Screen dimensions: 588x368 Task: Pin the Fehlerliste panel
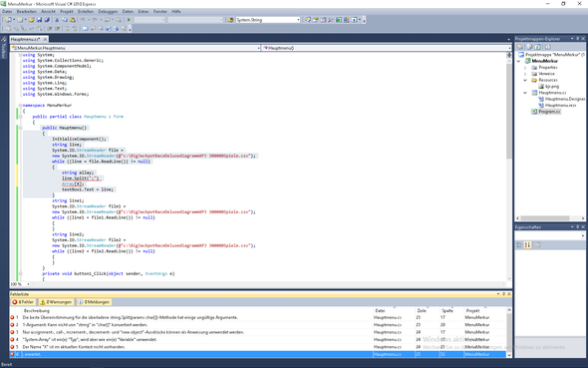coord(503,294)
